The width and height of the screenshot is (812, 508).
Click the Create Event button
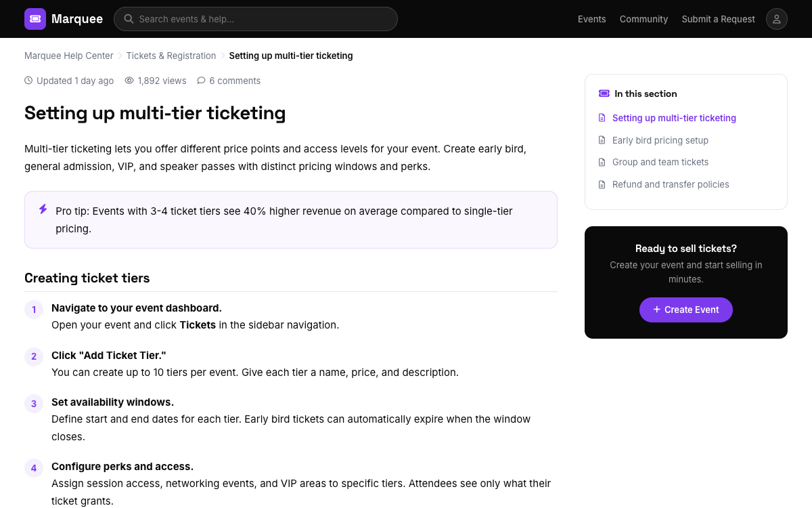pos(686,310)
